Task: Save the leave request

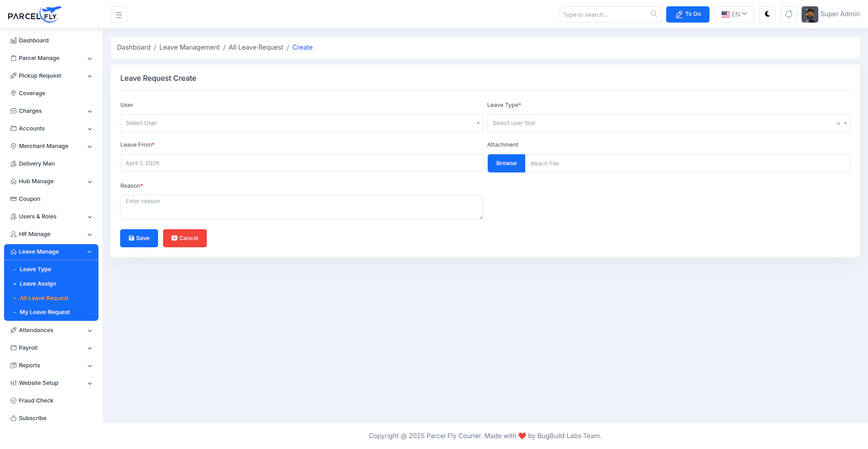Action: tap(139, 238)
